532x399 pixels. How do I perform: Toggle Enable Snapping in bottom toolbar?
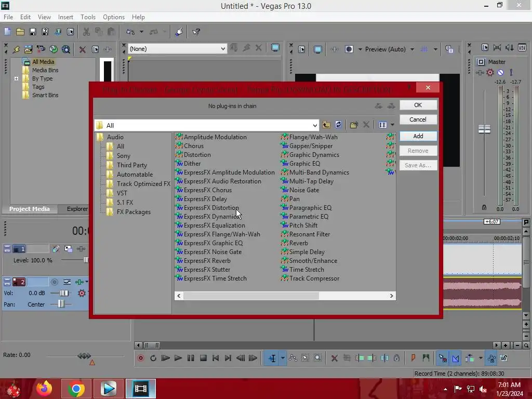pos(443,358)
